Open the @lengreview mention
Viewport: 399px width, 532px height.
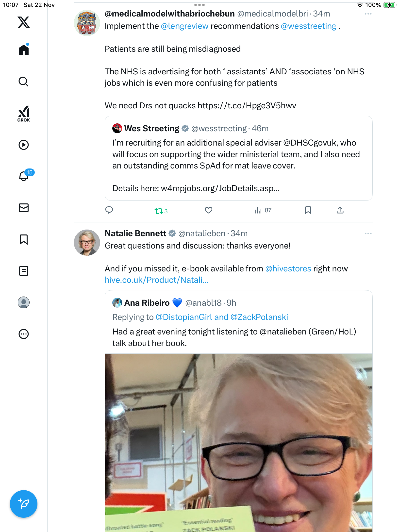[x=184, y=26]
